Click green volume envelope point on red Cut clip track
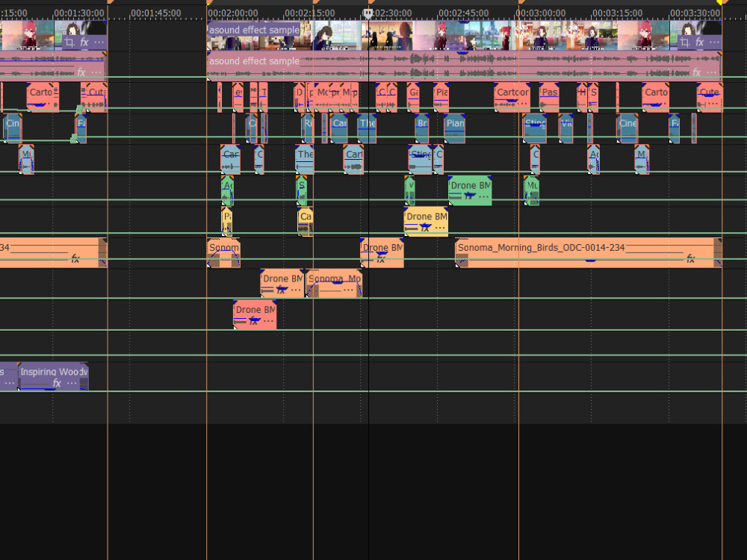747x560 pixels. [x=80, y=109]
